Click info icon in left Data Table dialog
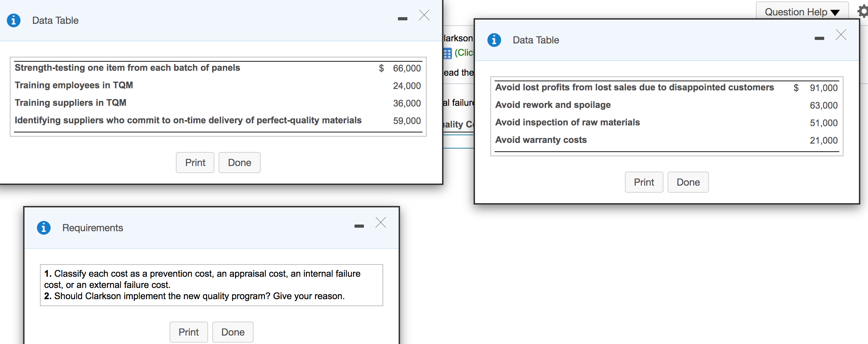Image resolution: width=868 pixels, height=344 pixels. pyautogui.click(x=14, y=20)
